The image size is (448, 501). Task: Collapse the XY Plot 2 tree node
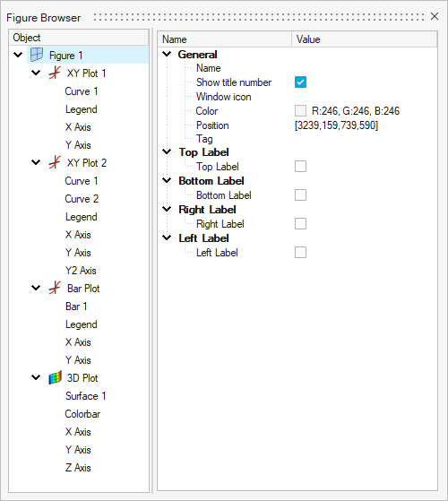click(x=36, y=162)
